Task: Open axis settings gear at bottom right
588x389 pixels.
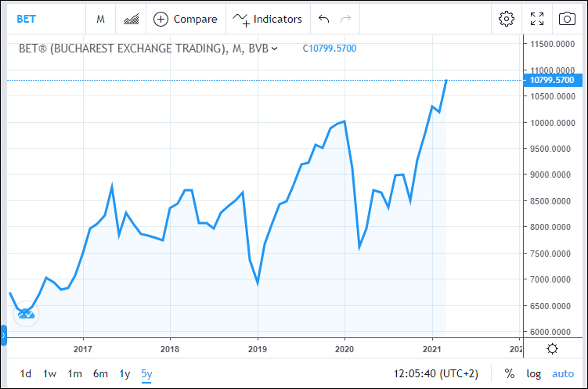Action: [552, 349]
